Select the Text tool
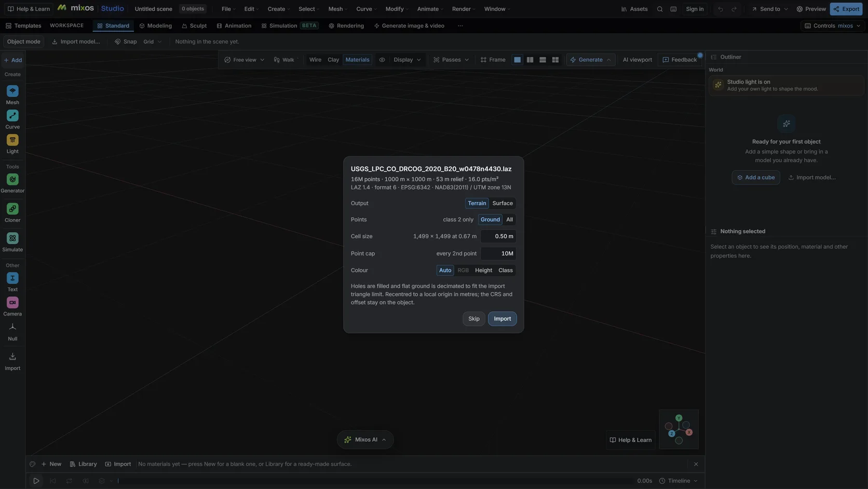Viewport: 868px width, 489px height. point(12,282)
